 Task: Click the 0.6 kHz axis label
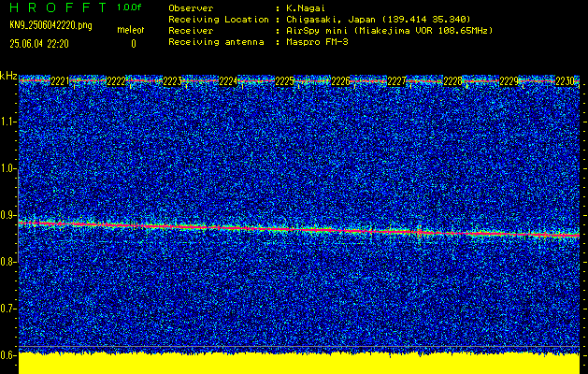pos(7,355)
